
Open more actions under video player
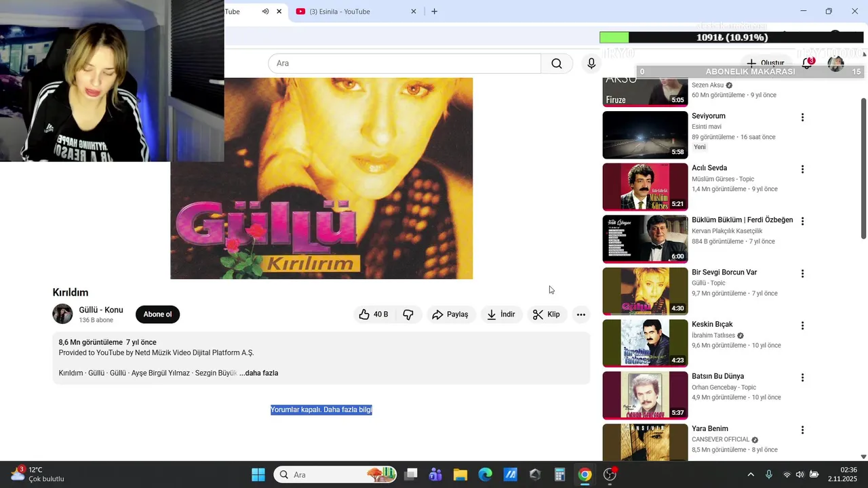(x=580, y=314)
